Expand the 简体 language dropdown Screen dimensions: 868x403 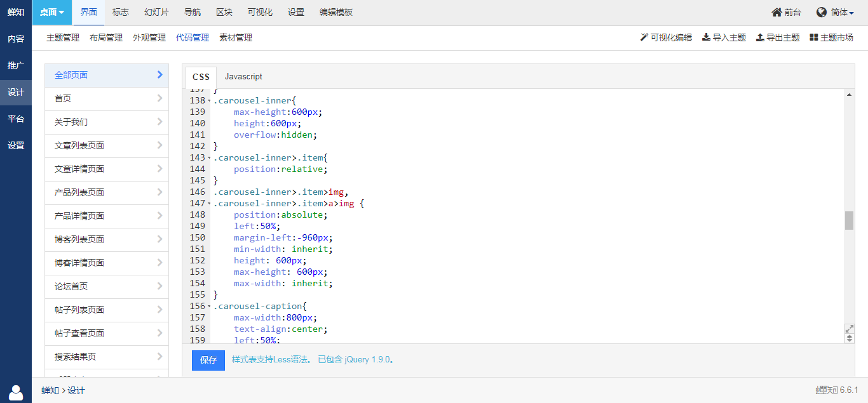843,13
